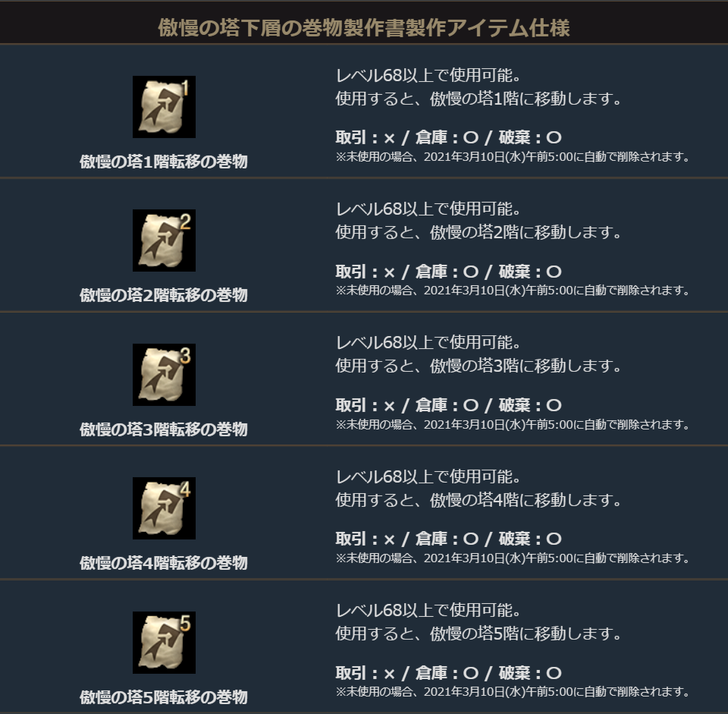Click the floor 4 teleport scroll icon
728x714 pixels.
click(x=164, y=508)
